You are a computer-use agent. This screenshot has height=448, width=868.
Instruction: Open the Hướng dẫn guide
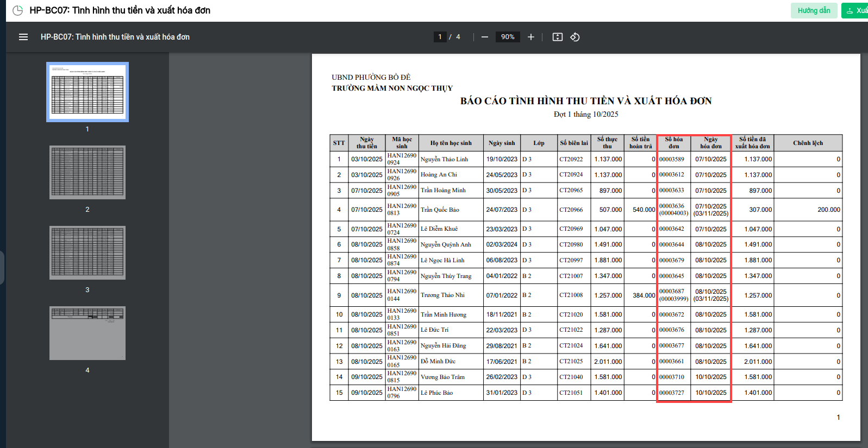click(x=814, y=10)
